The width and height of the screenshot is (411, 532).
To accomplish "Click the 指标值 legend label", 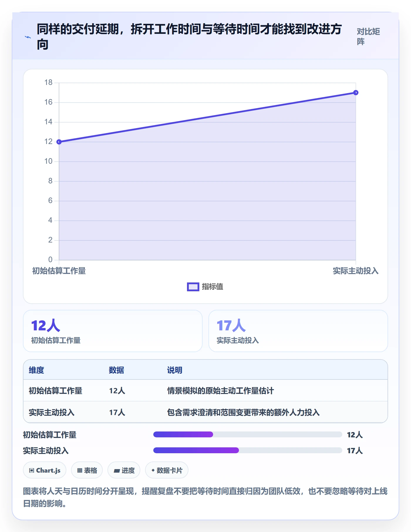I will [213, 287].
